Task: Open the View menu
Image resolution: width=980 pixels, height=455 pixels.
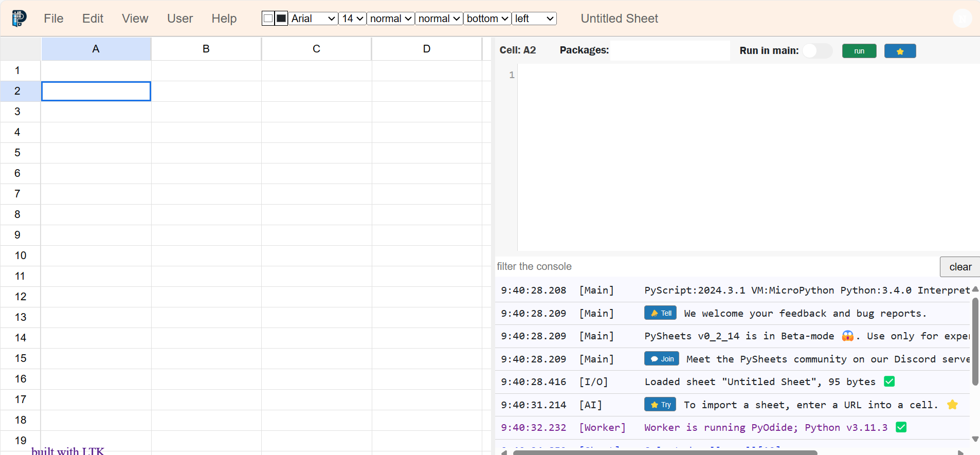Action: [x=135, y=19]
